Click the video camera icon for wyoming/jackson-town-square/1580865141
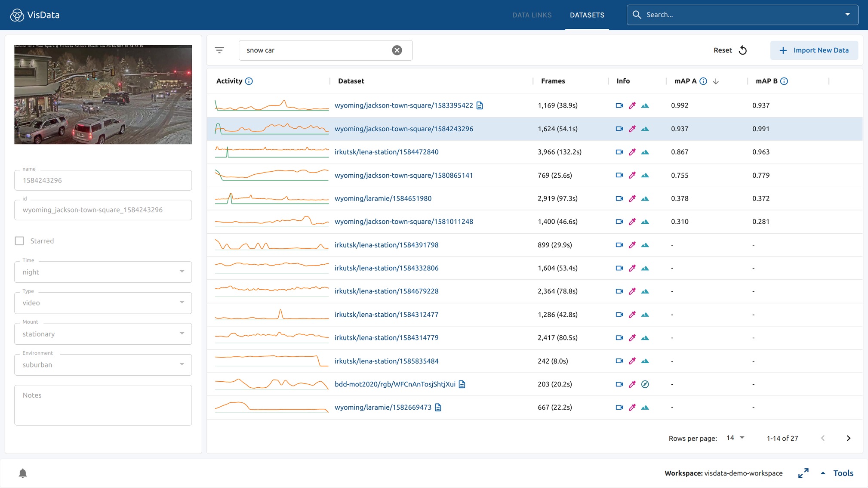The height and width of the screenshot is (488, 868). coord(619,175)
